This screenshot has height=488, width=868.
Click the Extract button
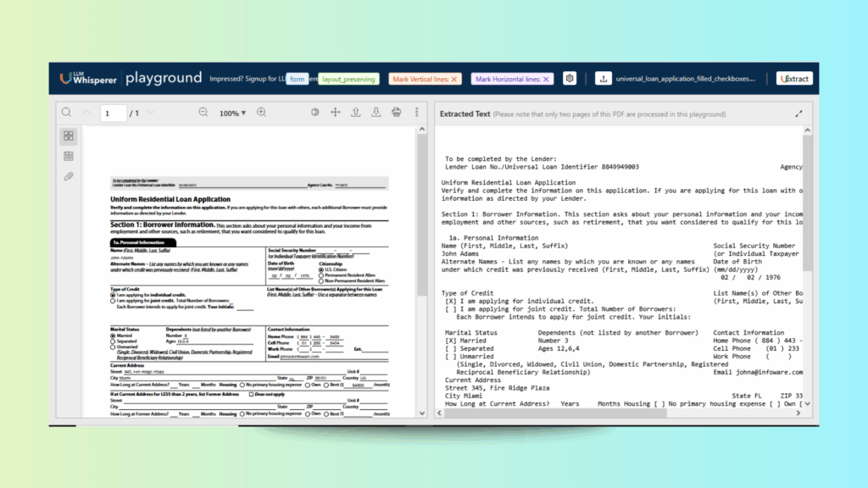[x=793, y=79]
